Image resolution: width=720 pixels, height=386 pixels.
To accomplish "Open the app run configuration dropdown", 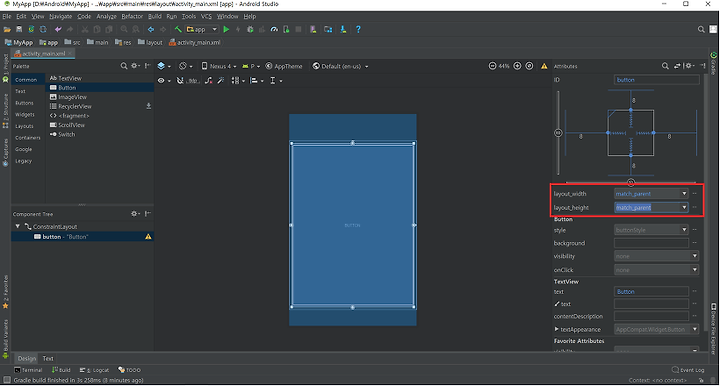I will 202,29.
